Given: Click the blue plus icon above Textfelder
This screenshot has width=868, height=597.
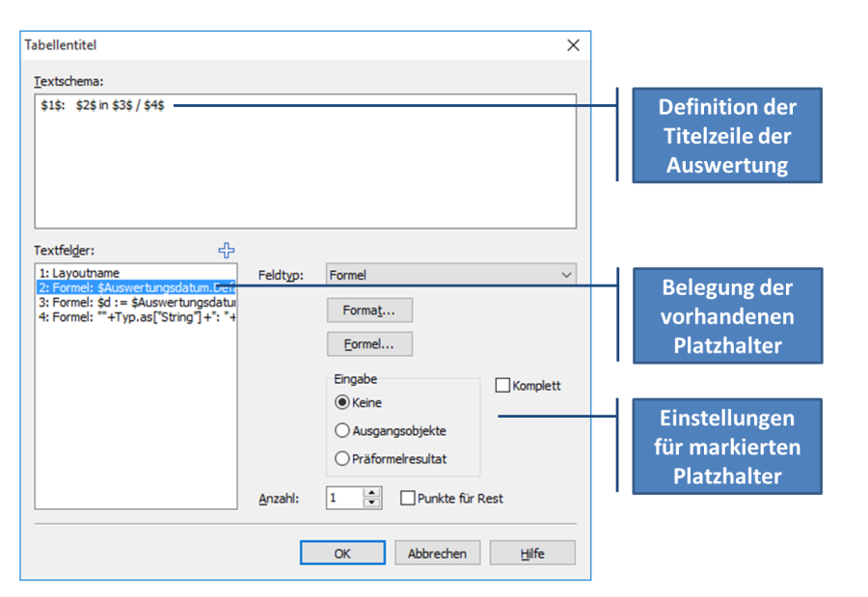Looking at the screenshot, I should pos(227,251).
